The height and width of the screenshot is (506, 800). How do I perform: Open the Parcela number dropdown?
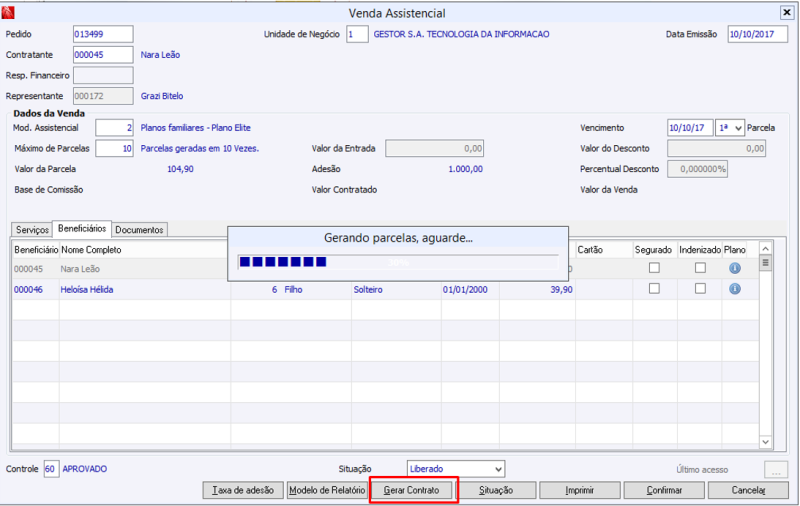pyautogui.click(x=730, y=128)
